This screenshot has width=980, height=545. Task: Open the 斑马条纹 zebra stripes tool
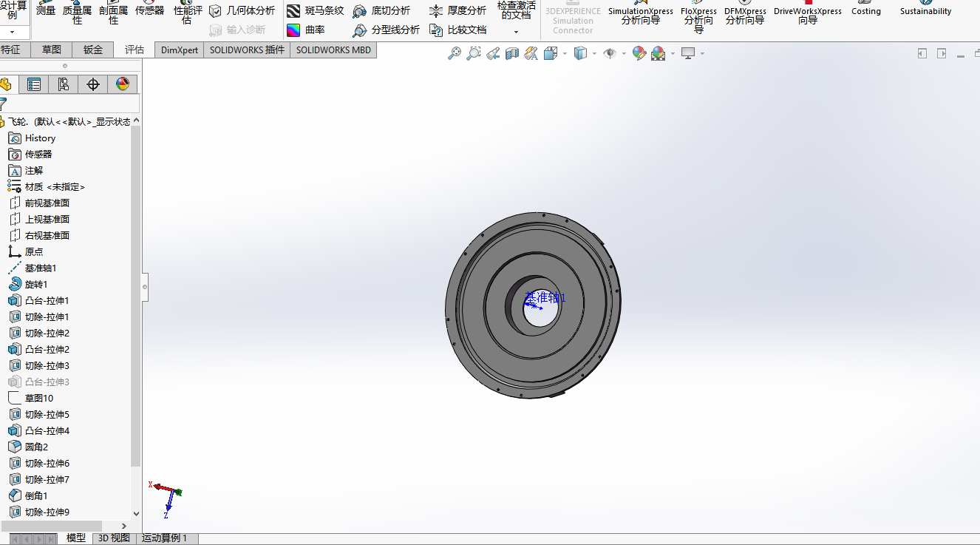pos(316,11)
